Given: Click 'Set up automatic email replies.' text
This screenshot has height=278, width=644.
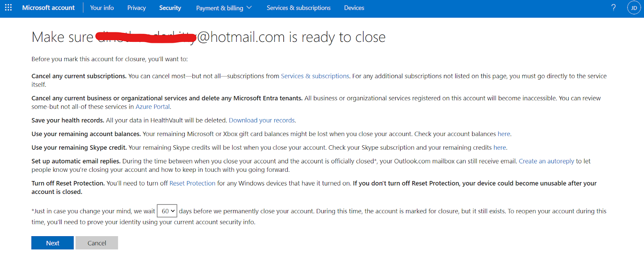Looking at the screenshot, I should point(76,161).
